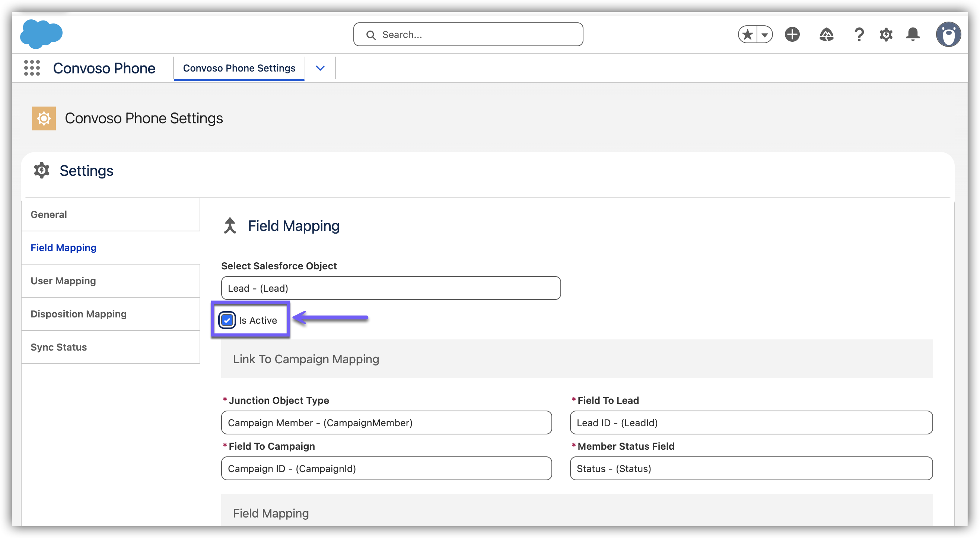The height and width of the screenshot is (538, 980).
Task: Open the App Launcher grid icon
Action: (x=32, y=68)
